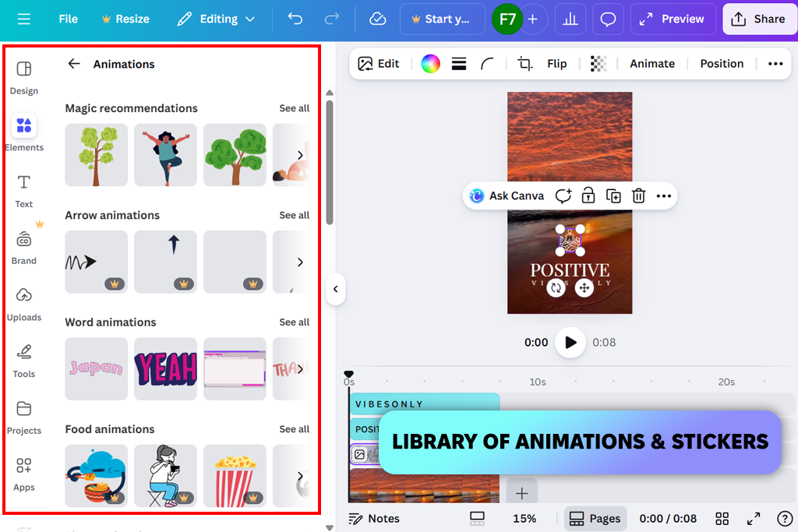Click the Start your trial button
This screenshot has width=798, height=532.
point(443,19)
